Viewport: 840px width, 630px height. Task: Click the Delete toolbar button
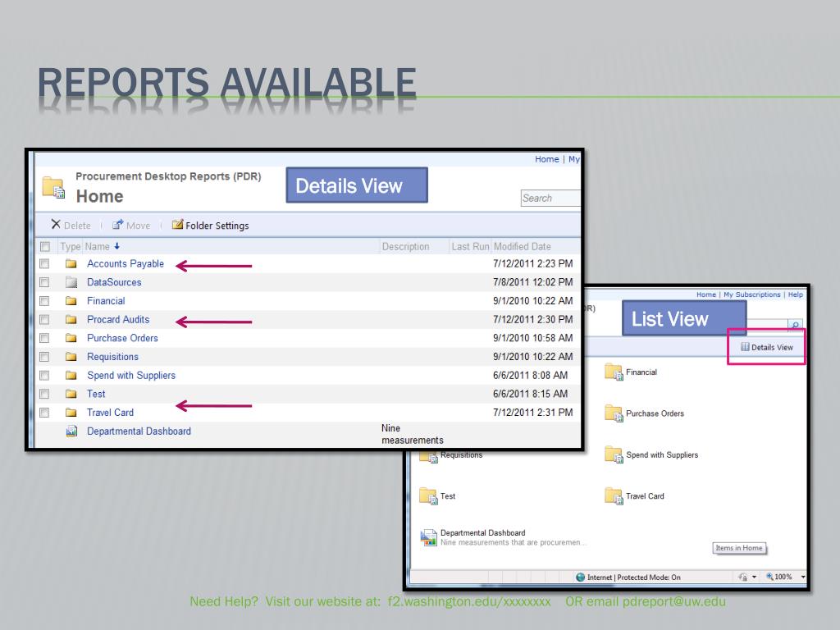(x=71, y=225)
